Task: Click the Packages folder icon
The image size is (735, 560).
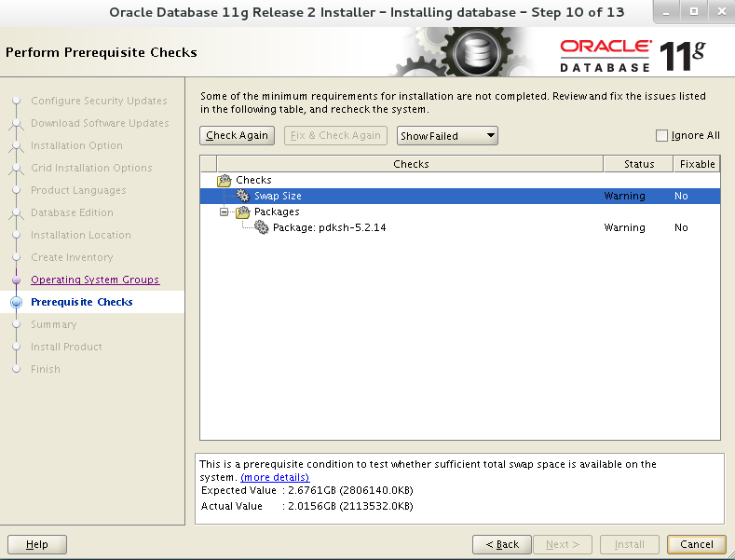Action: [243, 212]
